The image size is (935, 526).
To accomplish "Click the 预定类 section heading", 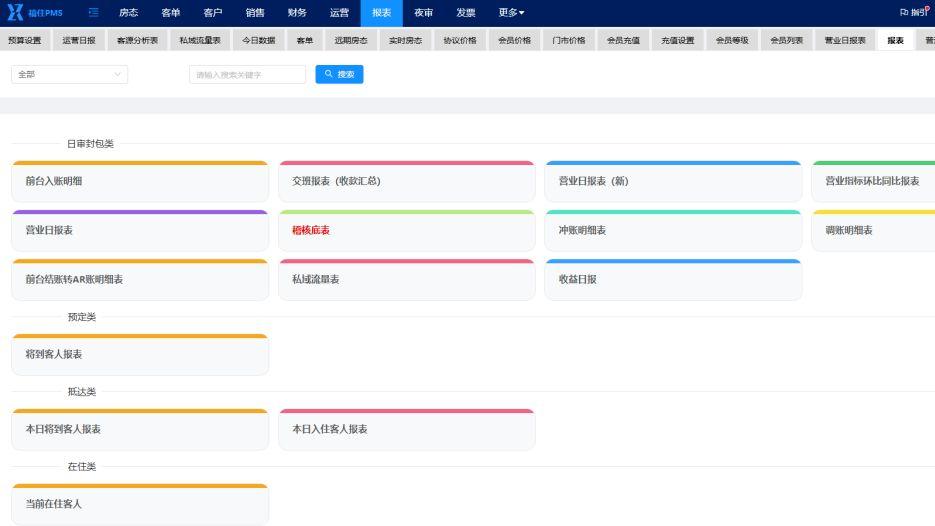I will (x=82, y=317).
